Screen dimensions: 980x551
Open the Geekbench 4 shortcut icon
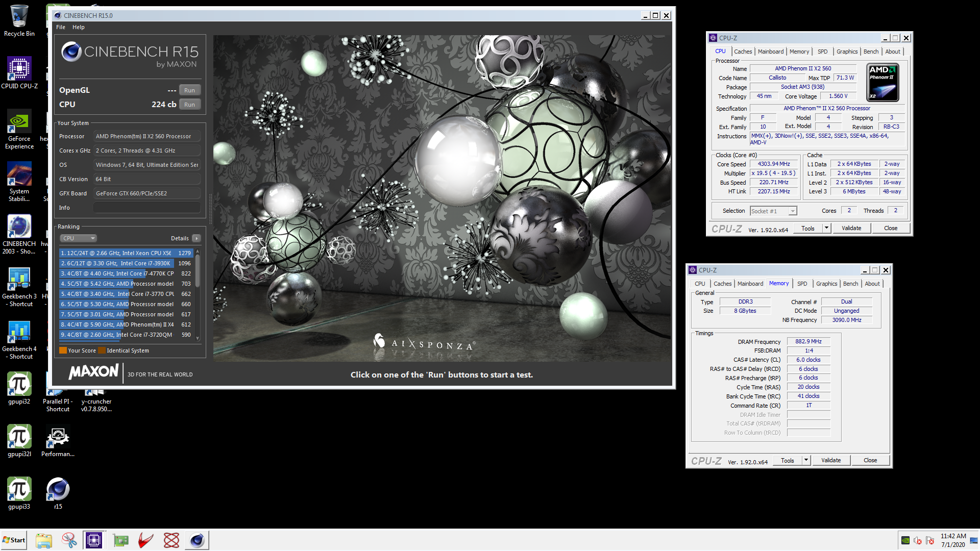point(19,339)
